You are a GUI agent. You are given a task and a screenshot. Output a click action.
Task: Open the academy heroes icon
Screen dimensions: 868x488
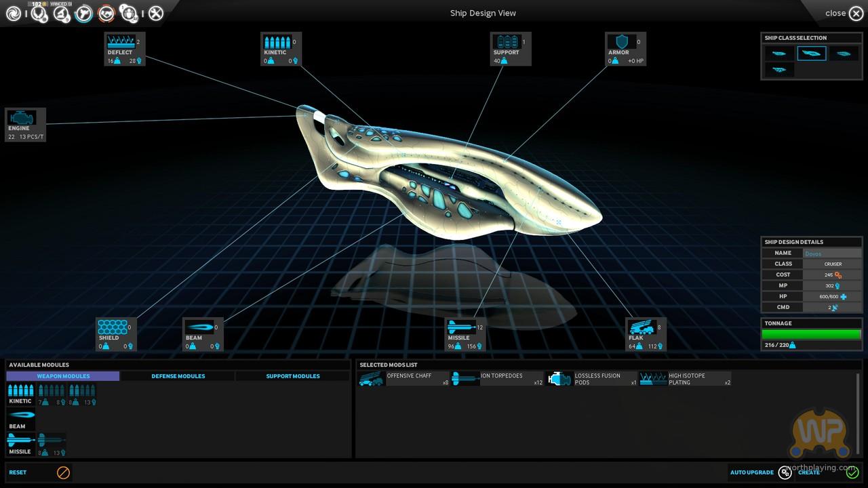(x=128, y=13)
